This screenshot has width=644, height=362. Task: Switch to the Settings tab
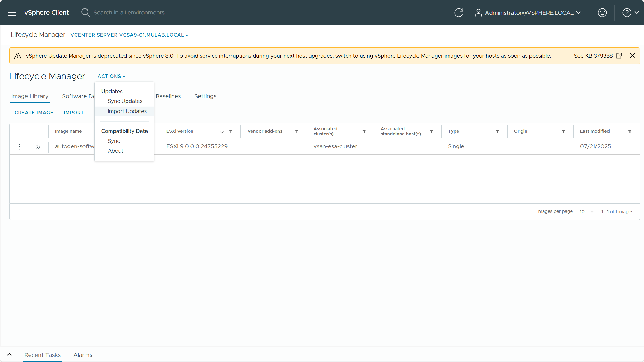(x=205, y=96)
